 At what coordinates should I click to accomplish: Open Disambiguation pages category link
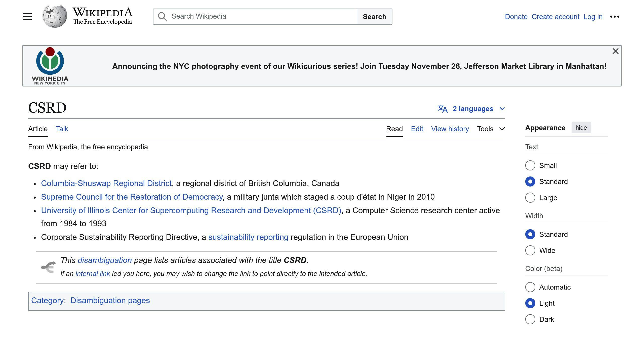110,300
